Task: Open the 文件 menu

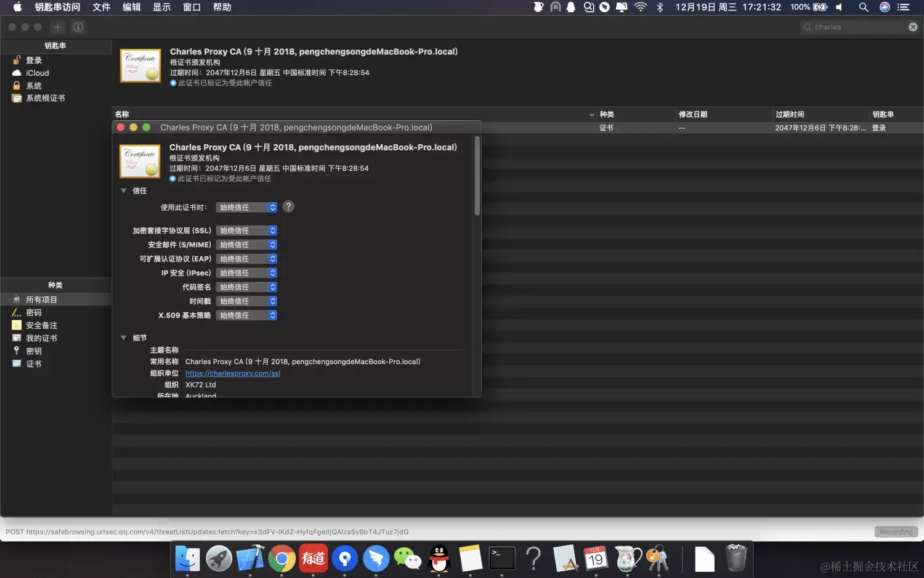Action: [x=101, y=7]
